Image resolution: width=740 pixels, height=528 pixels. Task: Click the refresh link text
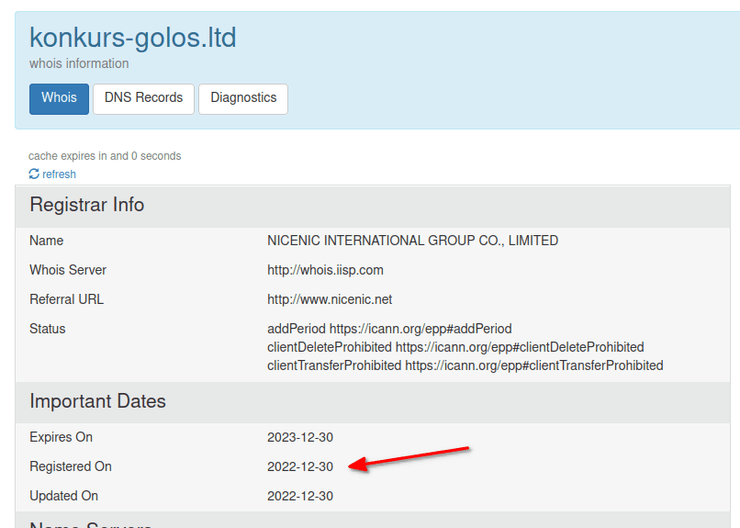point(59,174)
